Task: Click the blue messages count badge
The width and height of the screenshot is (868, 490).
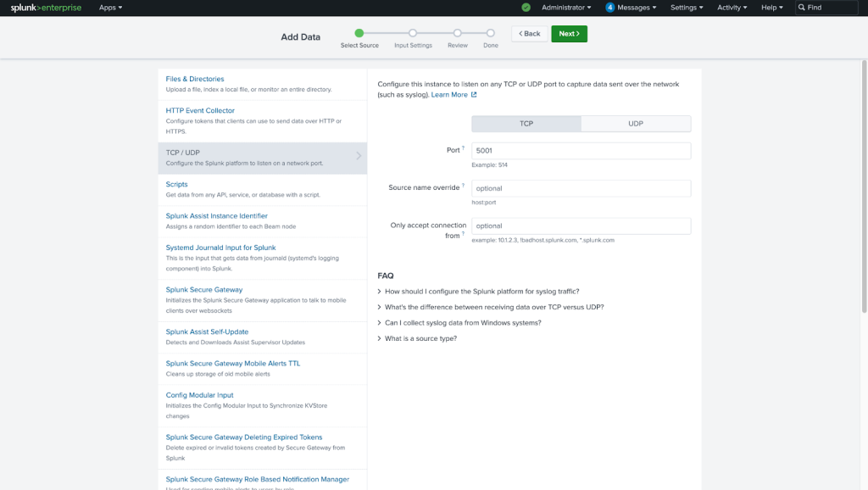Action: [609, 8]
